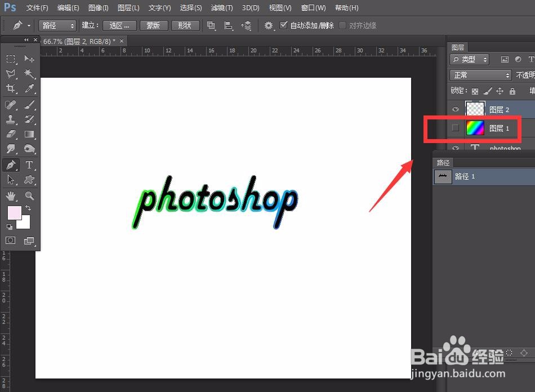Viewport: 535px width, 392px height.
Task: Select the Zoom magnifier tool
Action: point(29,196)
